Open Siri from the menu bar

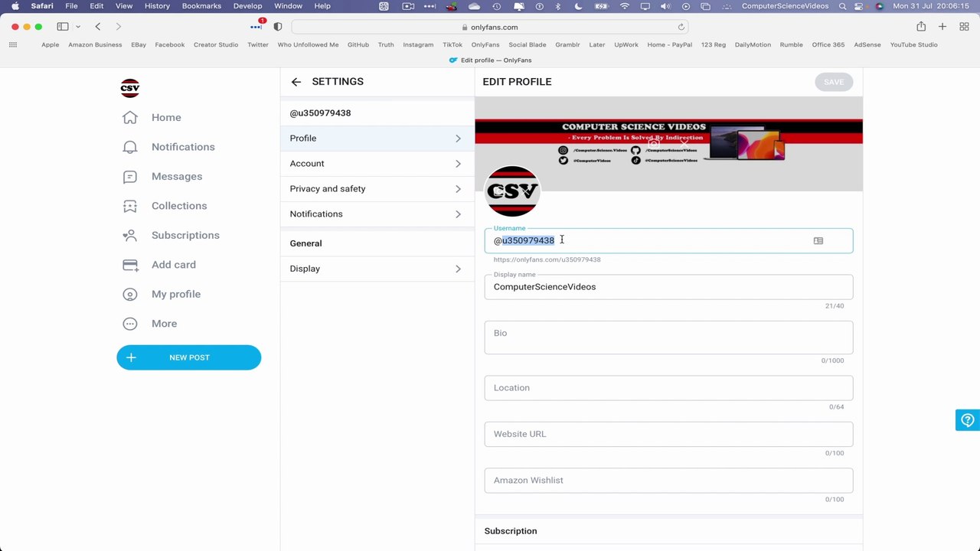pyautogui.click(x=879, y=6)
